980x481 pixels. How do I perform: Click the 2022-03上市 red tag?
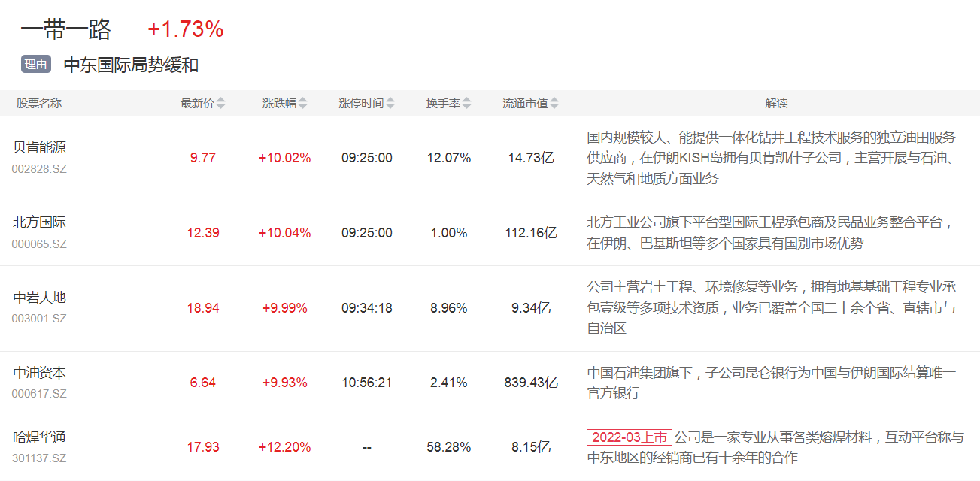(630, 437)
